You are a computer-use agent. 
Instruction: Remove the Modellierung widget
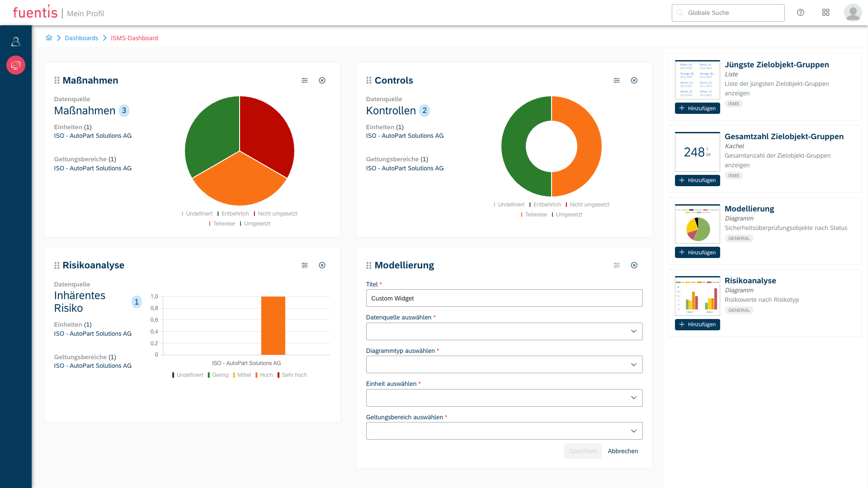[634, 265]
